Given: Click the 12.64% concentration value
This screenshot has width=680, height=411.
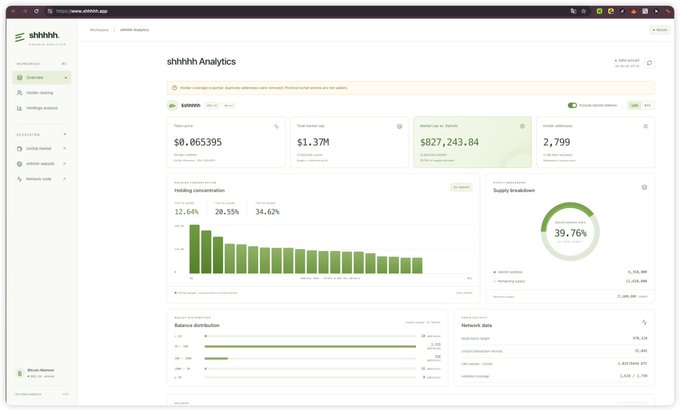Looking at the screenshot, I should click(x=186, y=212).
